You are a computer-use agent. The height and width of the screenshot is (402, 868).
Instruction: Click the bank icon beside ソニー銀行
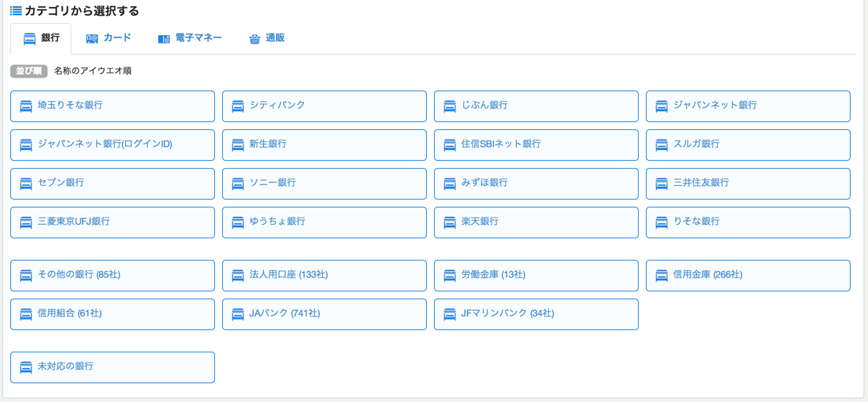pyautogui.click(x=238, y=184)
